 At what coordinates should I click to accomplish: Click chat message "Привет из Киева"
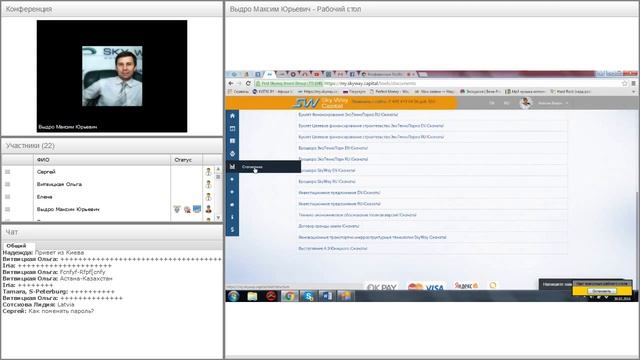(x=60, y=253)
